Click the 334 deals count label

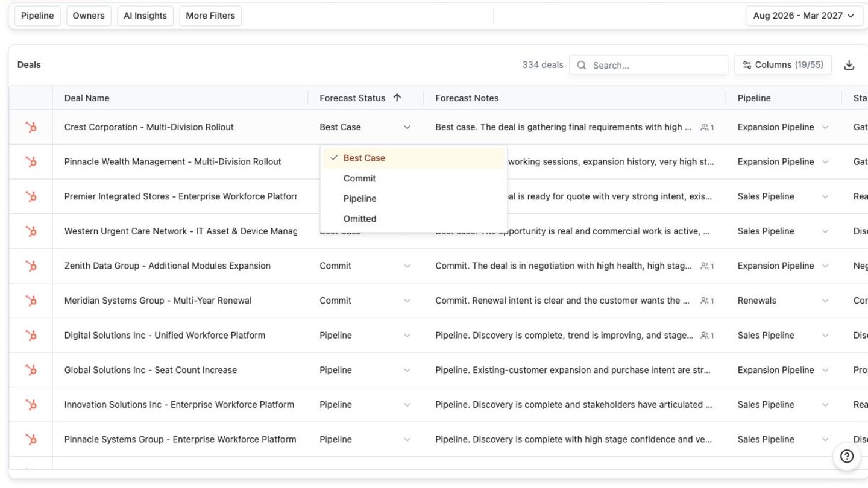point(542,65)
